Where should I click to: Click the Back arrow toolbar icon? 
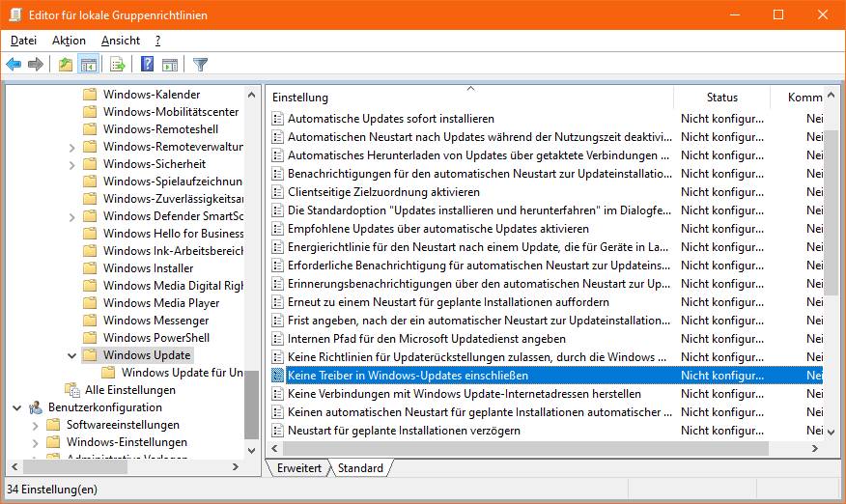point(14,65)
